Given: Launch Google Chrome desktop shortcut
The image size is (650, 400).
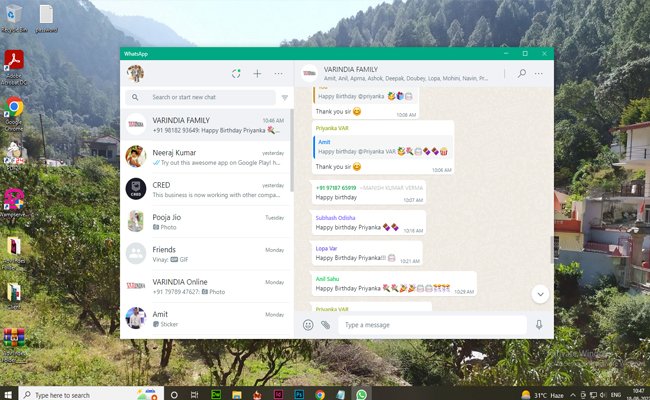Looking at the screenshot, I should (14, 106).
